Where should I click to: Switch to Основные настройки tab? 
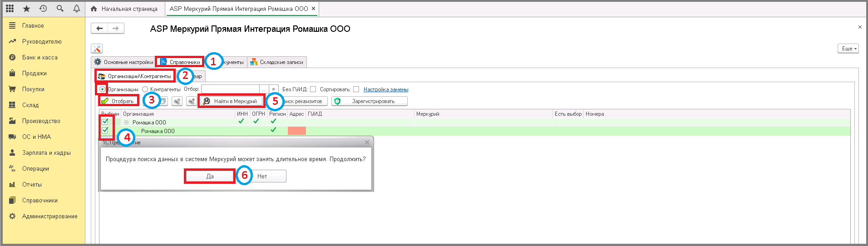(x=123, y=62)
